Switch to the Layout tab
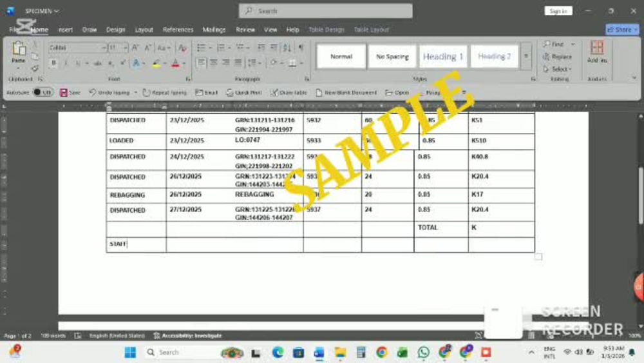644x363 pixels. (144, 30)
